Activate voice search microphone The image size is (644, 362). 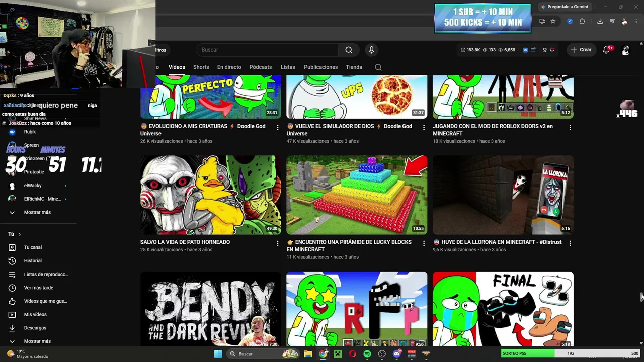pos(371,50)
